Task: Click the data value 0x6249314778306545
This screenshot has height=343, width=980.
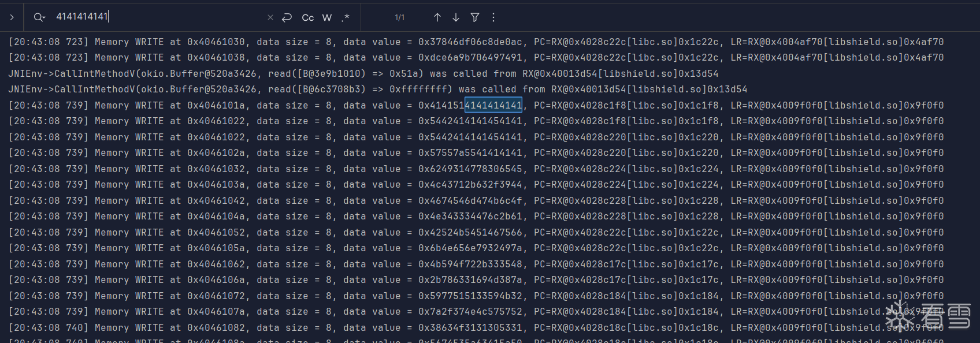Action: point(470,169)
